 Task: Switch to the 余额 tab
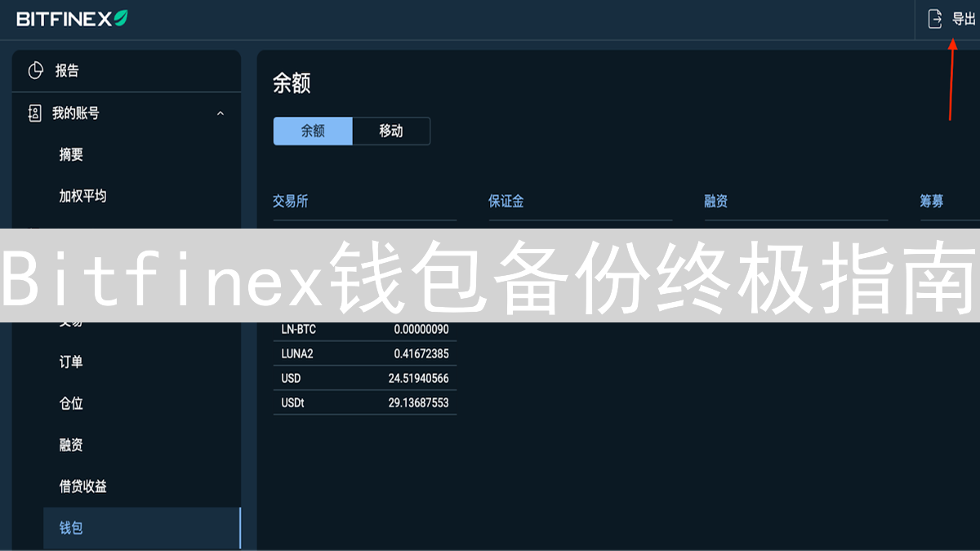pyautogui.click(x=313, y=131)
